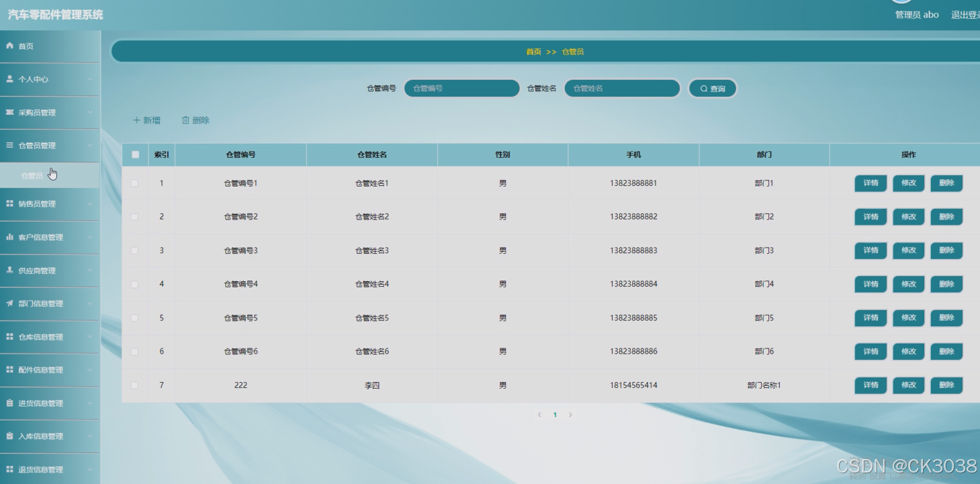
Task: Click 详情 for 仓管姓名3
Action: tap(870, 250)
